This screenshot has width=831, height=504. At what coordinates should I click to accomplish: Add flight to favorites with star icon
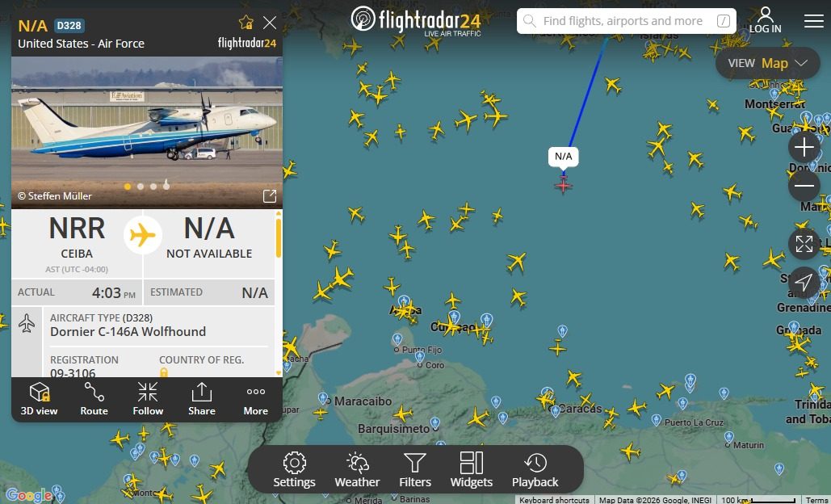pos(246,23)
